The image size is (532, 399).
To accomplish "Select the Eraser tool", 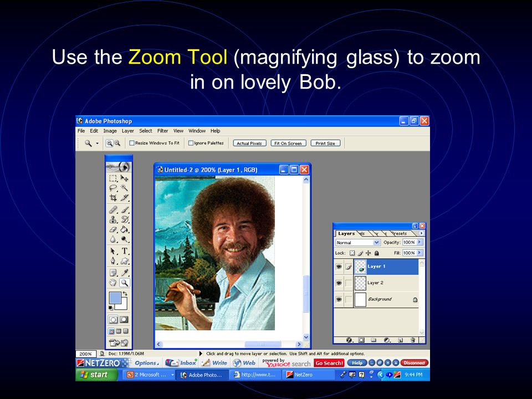I will point(113,229).
